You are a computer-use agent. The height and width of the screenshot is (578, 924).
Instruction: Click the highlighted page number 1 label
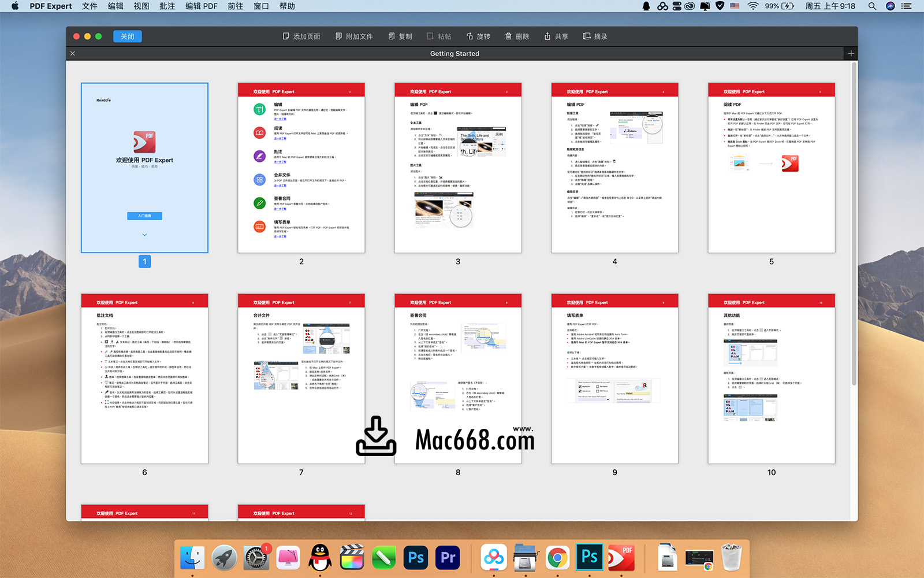click(144, 262)
